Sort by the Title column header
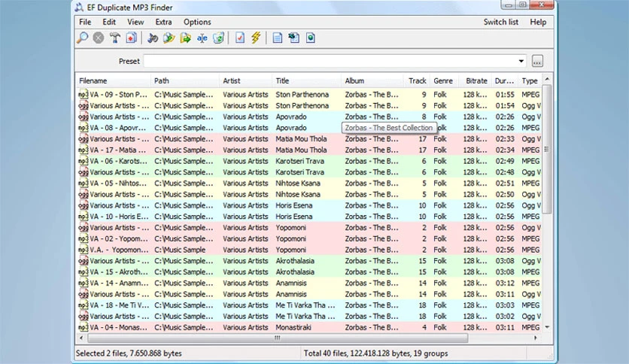The image size is (629, 364). pyautogui.click(x=306, y=80)
